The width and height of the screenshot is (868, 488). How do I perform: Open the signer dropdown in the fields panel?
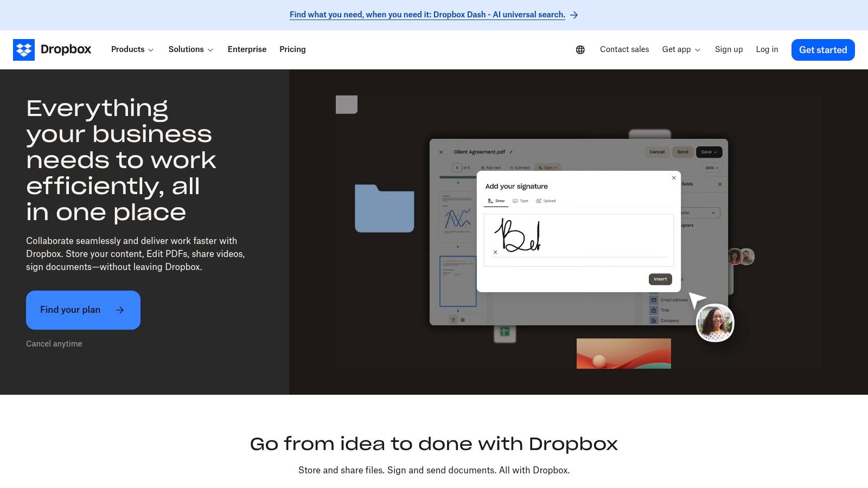click(x=700, y=213)
